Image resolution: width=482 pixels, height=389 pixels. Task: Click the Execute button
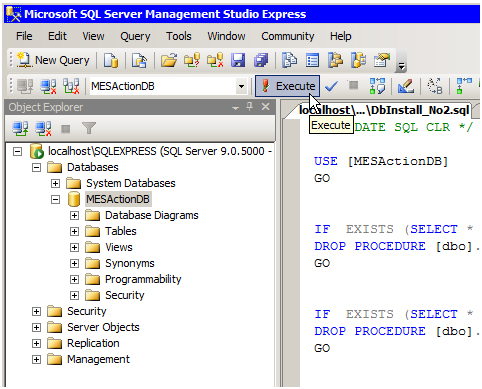pyautogui.click(x=288, y=86)
